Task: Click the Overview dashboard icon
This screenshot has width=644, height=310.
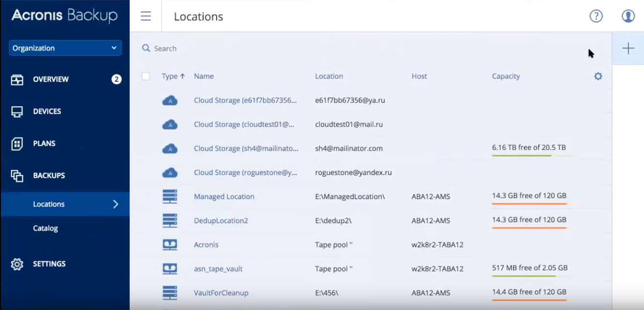Action: (x=17, y=80)
